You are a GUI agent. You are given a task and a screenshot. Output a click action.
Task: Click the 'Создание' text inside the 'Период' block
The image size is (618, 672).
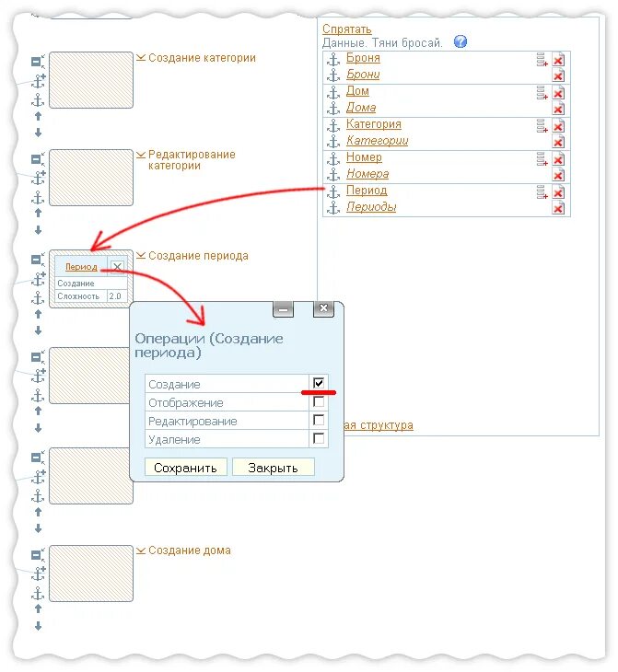(76, 284)
